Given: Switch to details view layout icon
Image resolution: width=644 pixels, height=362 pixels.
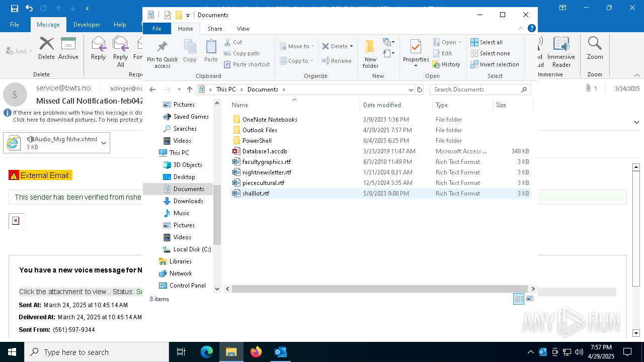Looking at the screenshot, I should click(519, 299).
